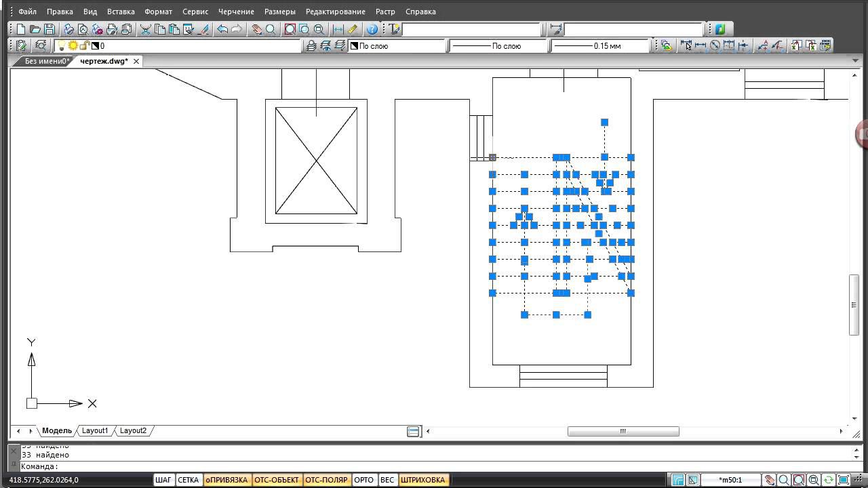Image resolution: width=868 pixels, height=488 pixels.
Task: Open Help with the blue question mark icon
Action: pos(372,29)
